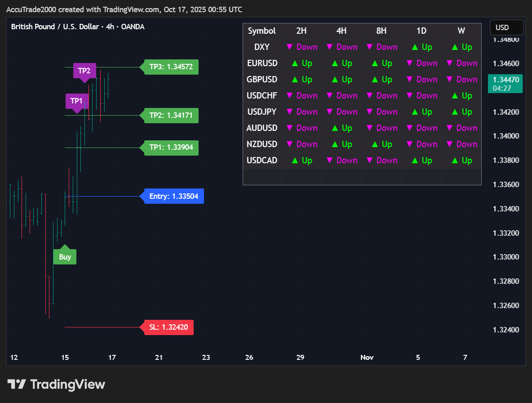
Task: Select the purple TP2 marker on chart
Action: click(x=84, y=71)
